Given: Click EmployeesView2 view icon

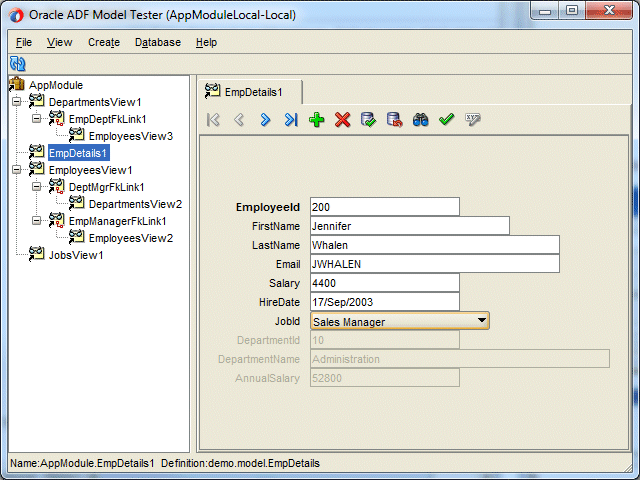Looking at the screenshot, I should point(77,237).
